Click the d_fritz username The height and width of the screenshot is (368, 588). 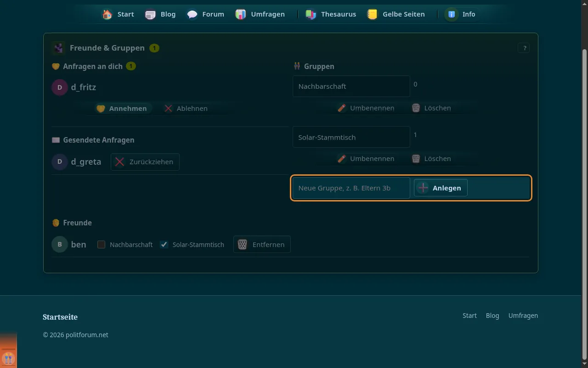(84, 87)
